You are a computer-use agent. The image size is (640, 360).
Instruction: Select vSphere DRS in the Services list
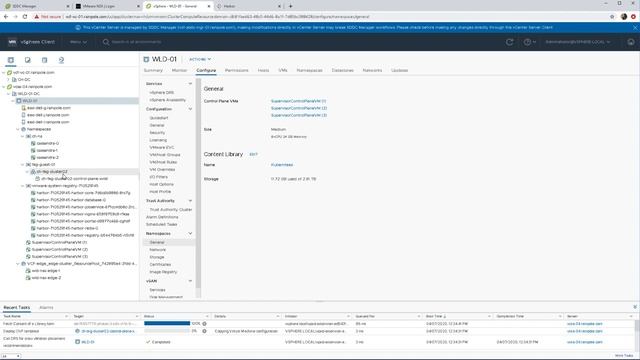click(x=162, y=93)
